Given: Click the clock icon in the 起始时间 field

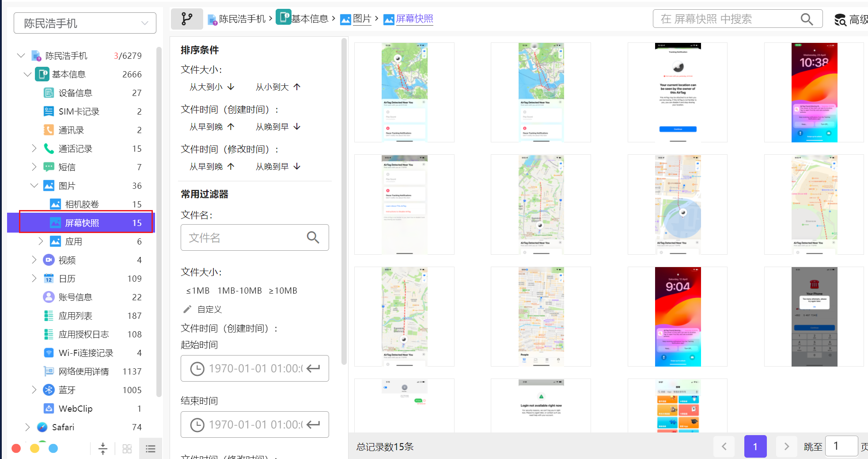Looking at the screenshot, I should point(197,368).
